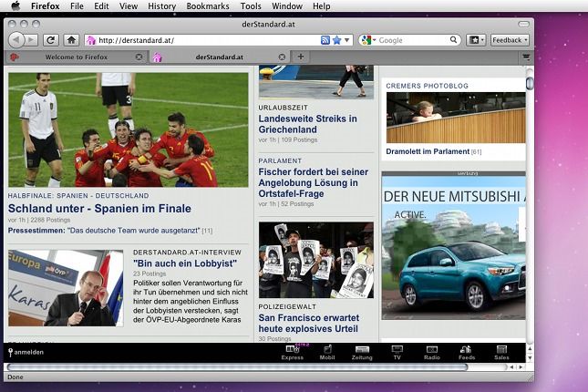This screenshot has height=392, width=588.
Task: Open the URL history dropdown arrow
Action: tap(347, 40)
